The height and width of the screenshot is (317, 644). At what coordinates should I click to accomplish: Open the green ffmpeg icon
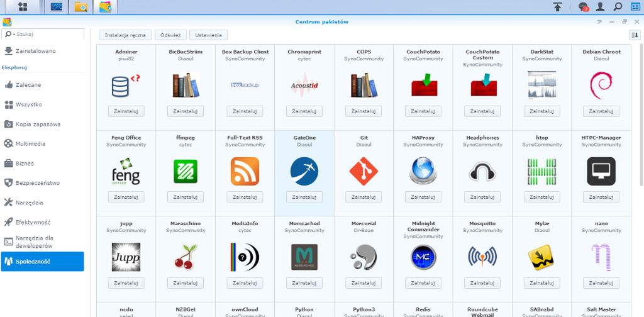pos(186,171)
